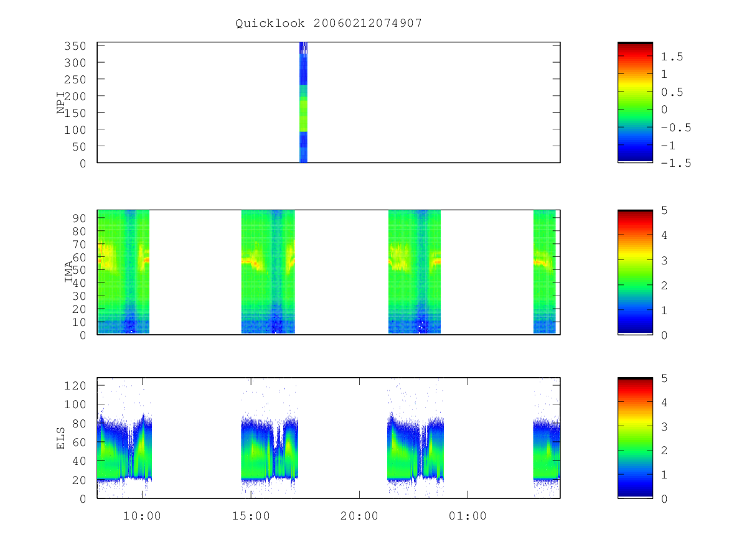Click the 60 tick on ELS axis
Image resolution: width=747 pixels, height=560 pixels.
[x=80, y=442]
